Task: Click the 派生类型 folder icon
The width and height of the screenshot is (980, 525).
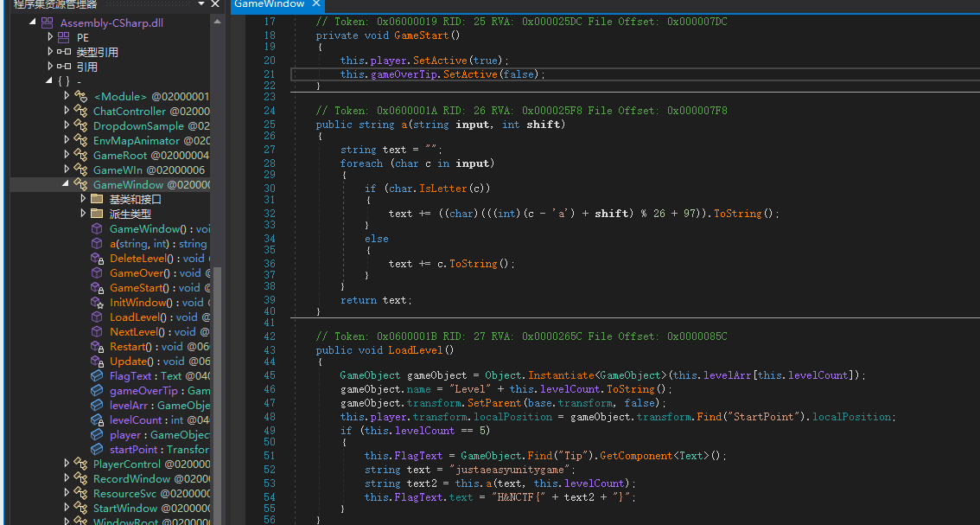Action: click(x=97, y=214)
